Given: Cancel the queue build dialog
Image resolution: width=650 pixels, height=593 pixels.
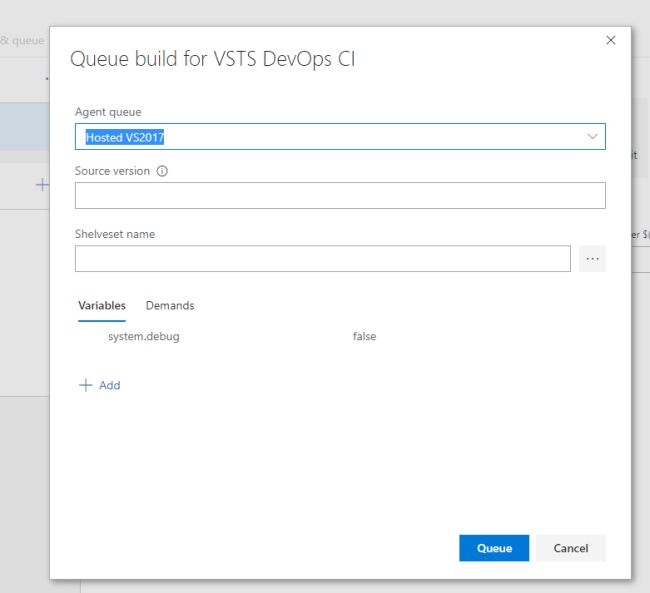Looking at the screenshot, I should pyautogui.click(x=570, y=548).
